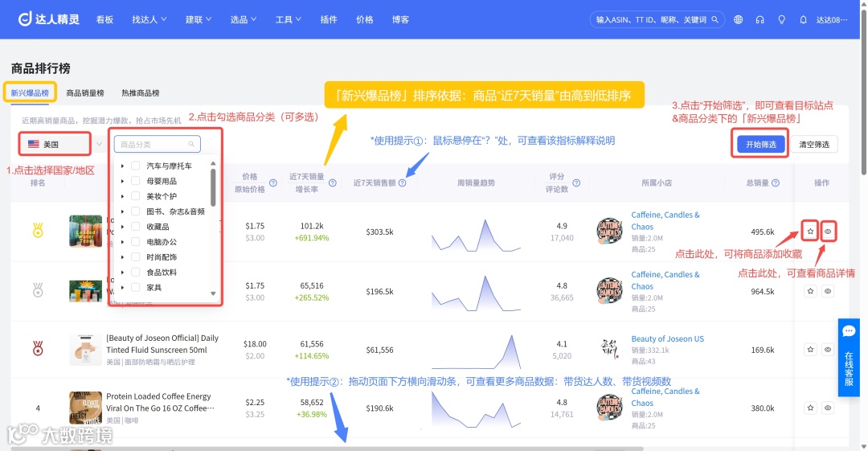Click the horizontal scrollbar at page bottom
The image size is (868, 451).
click(326, 449)
